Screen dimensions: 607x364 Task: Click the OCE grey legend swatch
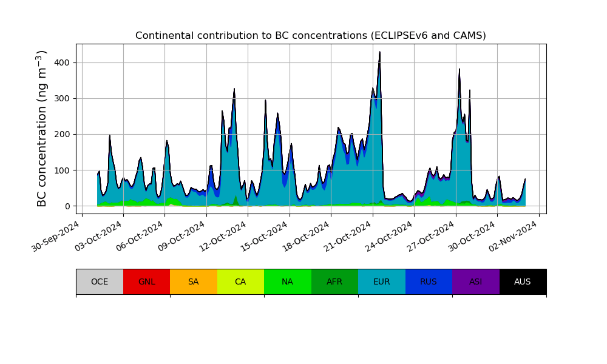pos(100,281)
